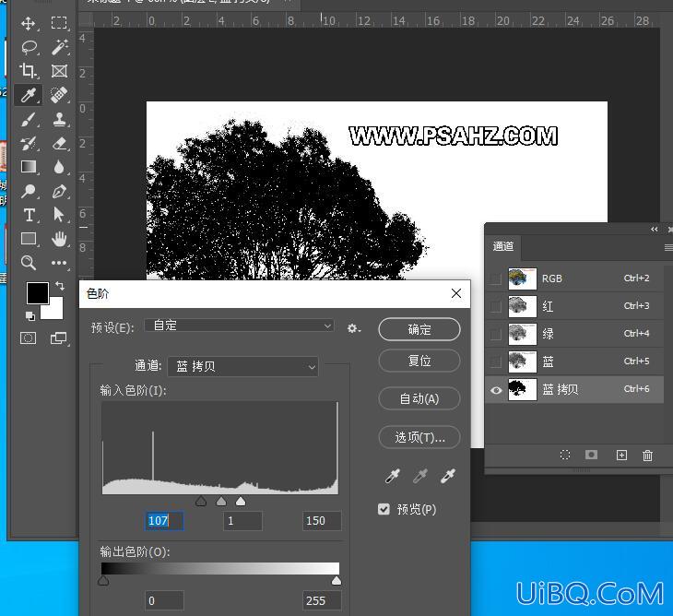This screenshot has width=673, height=616.
Task: Load channel as selection icon
Action: (x=565, y=455)
